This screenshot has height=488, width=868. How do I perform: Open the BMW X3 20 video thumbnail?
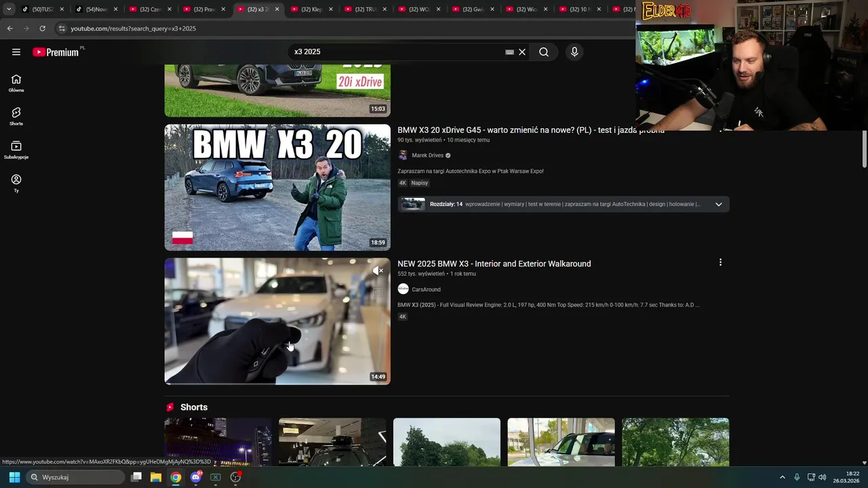(x=277, y=187)
